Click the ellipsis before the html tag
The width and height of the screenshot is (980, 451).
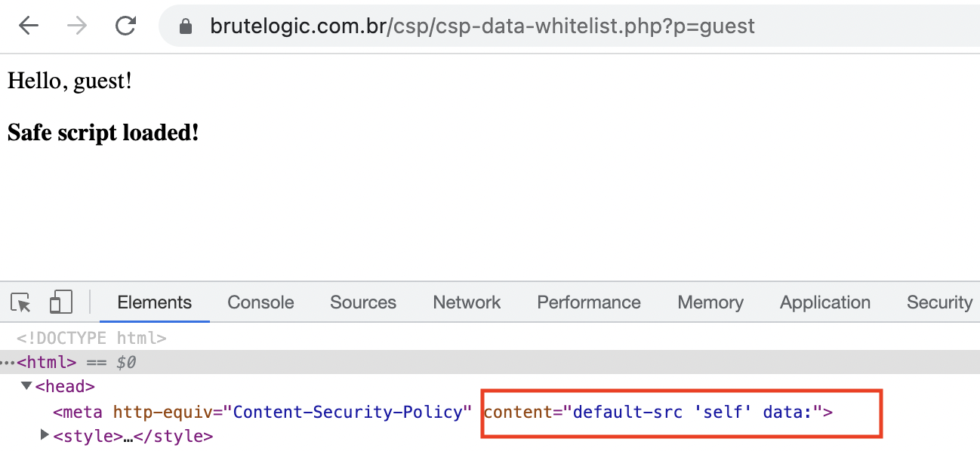coord(7,362)
